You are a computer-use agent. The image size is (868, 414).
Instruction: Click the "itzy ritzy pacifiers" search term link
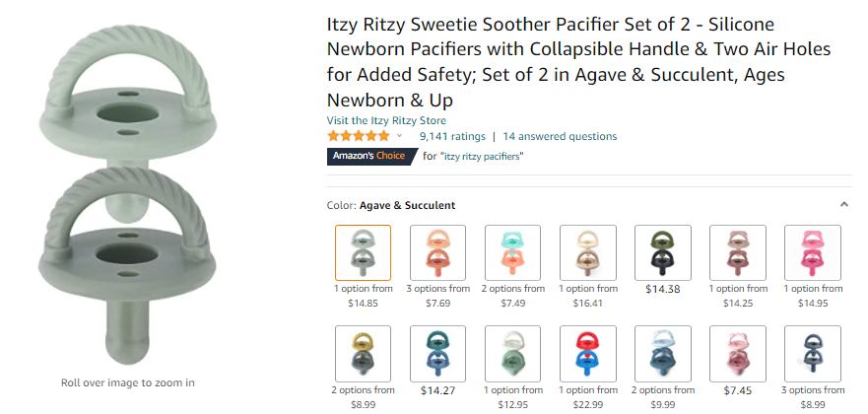[x=482, y=156]
